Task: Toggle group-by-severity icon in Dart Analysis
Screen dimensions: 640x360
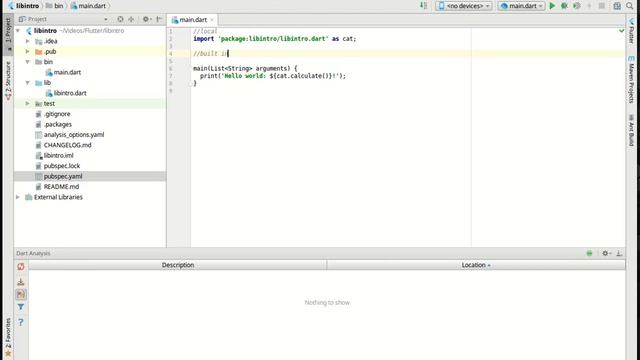Action: [x=21, y=294]
